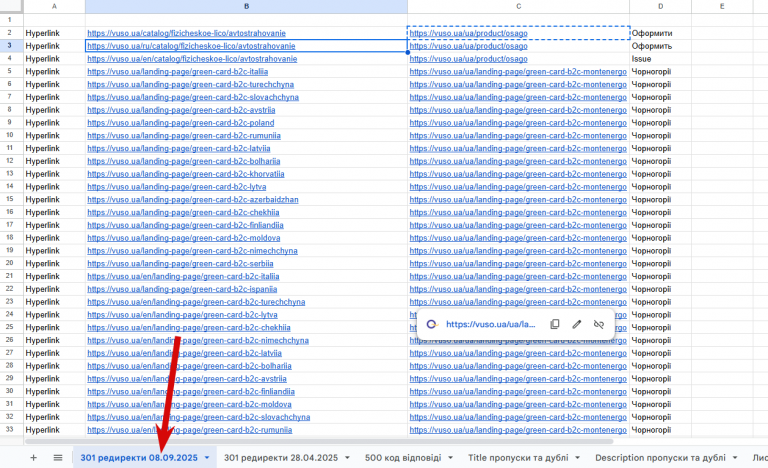Viewport: 768px width, 468px height.
Task: Open the 500 код відповіді tab dropdown arrow
Action: (x=450, y=458)
